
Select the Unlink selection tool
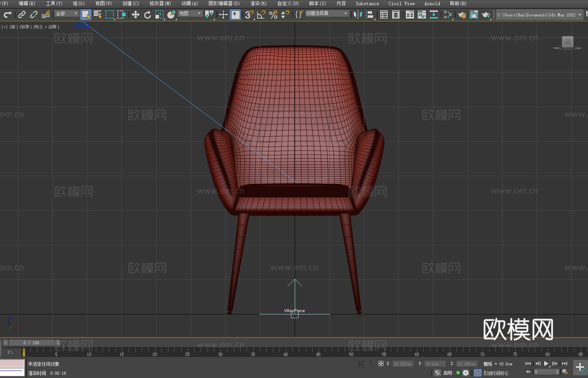point(34,14)
